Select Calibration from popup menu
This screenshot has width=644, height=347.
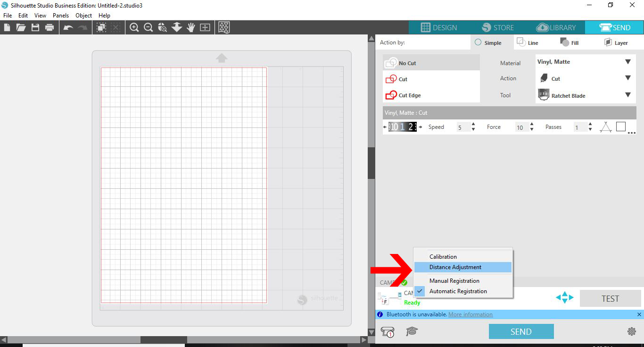coord(463,257)
